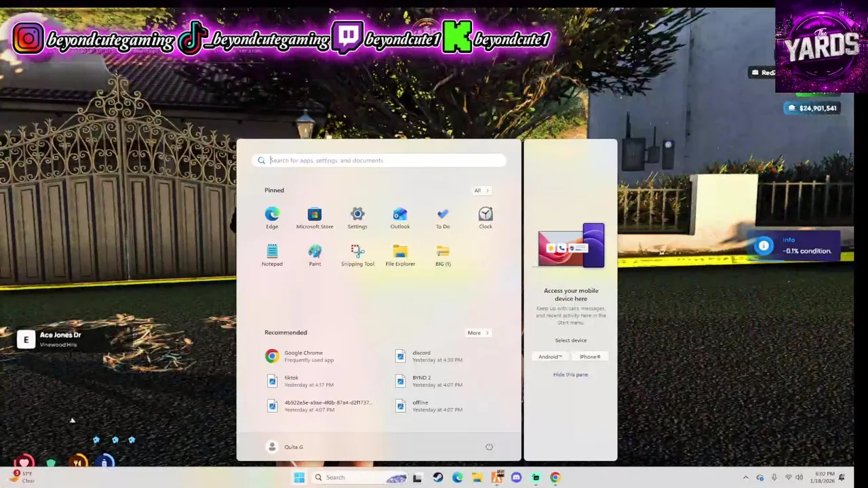Image resolution: width=868 pixels, height=488 pixels.
Task: Open Task View from the taskbar
Action: tap(417, 478)
